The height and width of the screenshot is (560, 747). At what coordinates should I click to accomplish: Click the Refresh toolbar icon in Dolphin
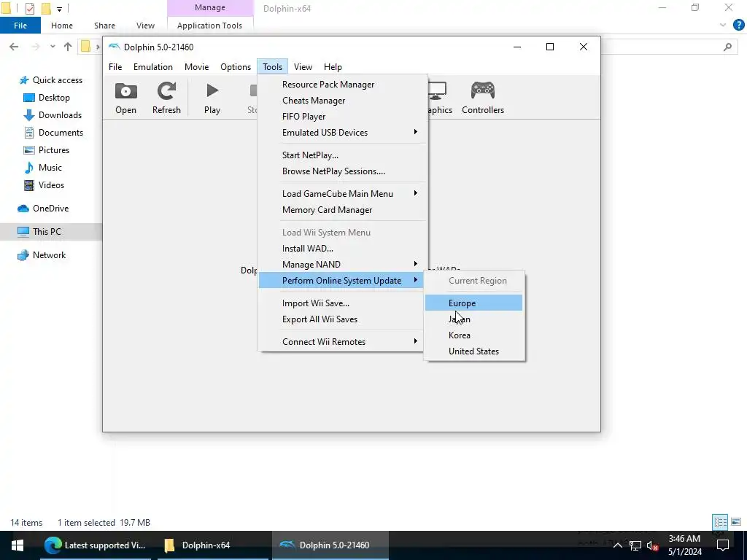click(x=166, y=98)
